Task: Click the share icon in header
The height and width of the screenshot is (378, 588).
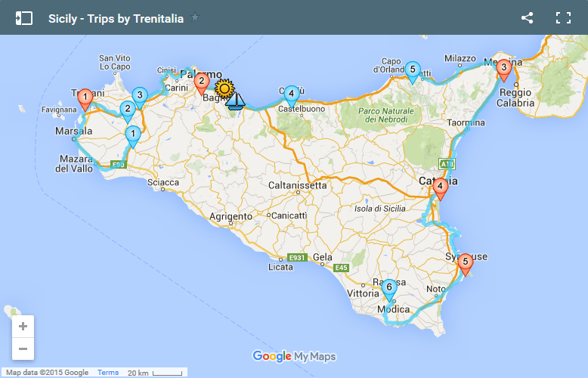Action: (x=528, y=18)
